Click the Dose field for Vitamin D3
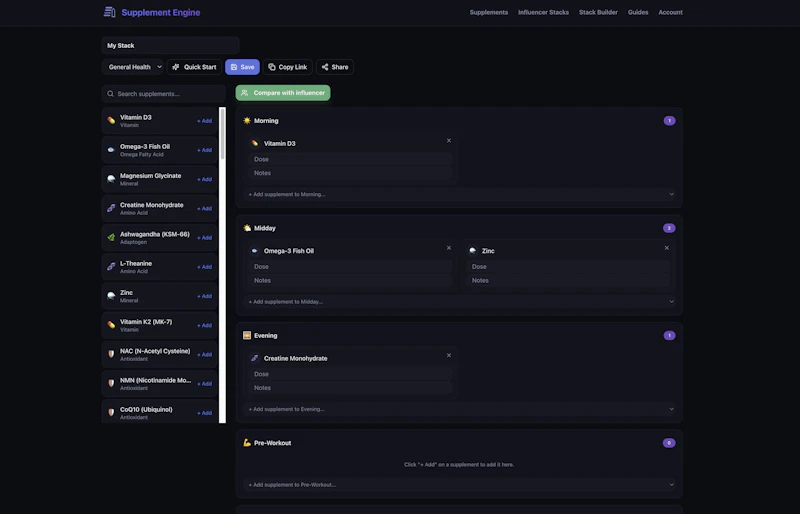 click(350, 159)
